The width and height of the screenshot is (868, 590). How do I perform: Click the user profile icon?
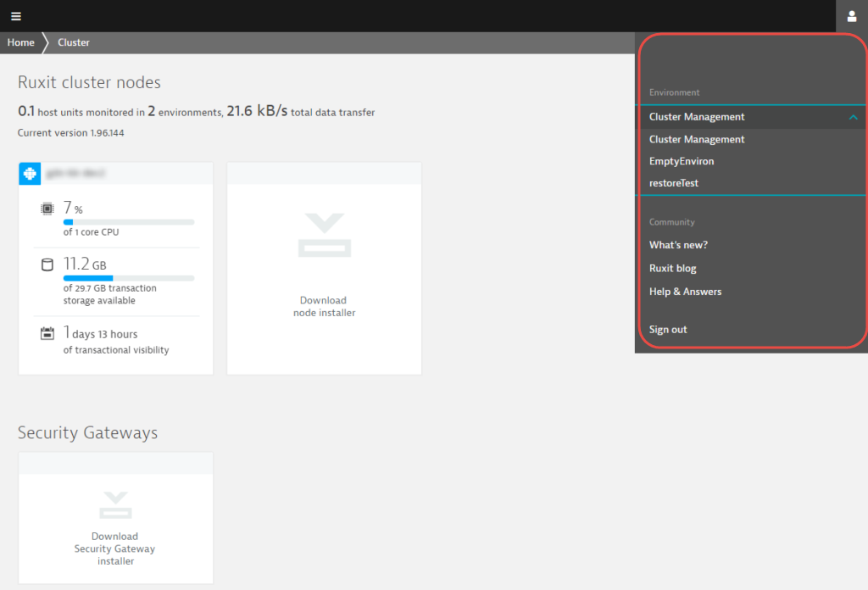tap(851, 16)
